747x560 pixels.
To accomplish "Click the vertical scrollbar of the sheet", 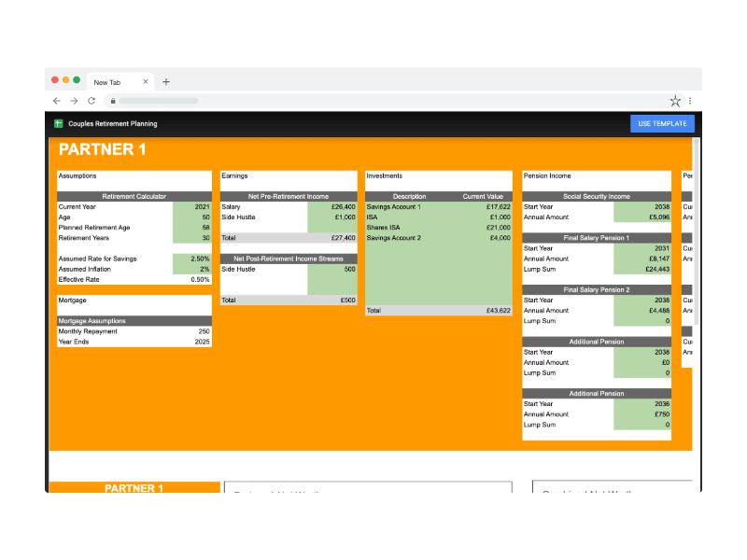I will [x=696, y=231].
